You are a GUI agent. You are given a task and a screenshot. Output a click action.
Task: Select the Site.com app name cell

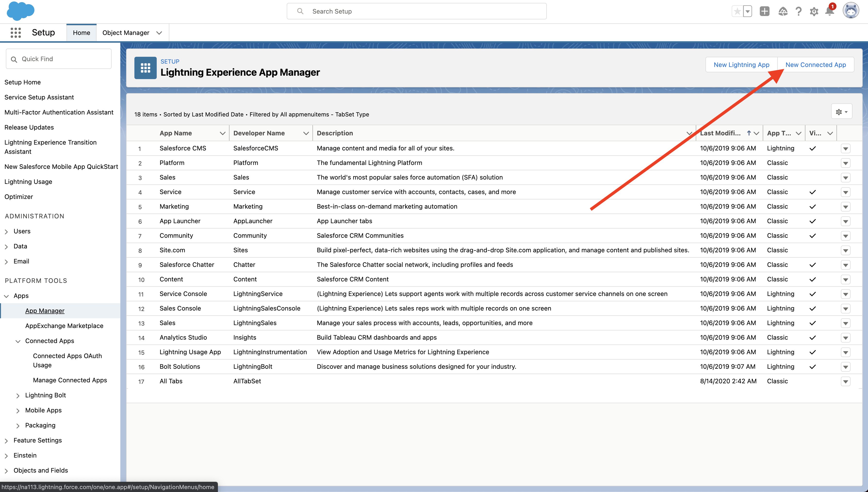coord(172,250)
